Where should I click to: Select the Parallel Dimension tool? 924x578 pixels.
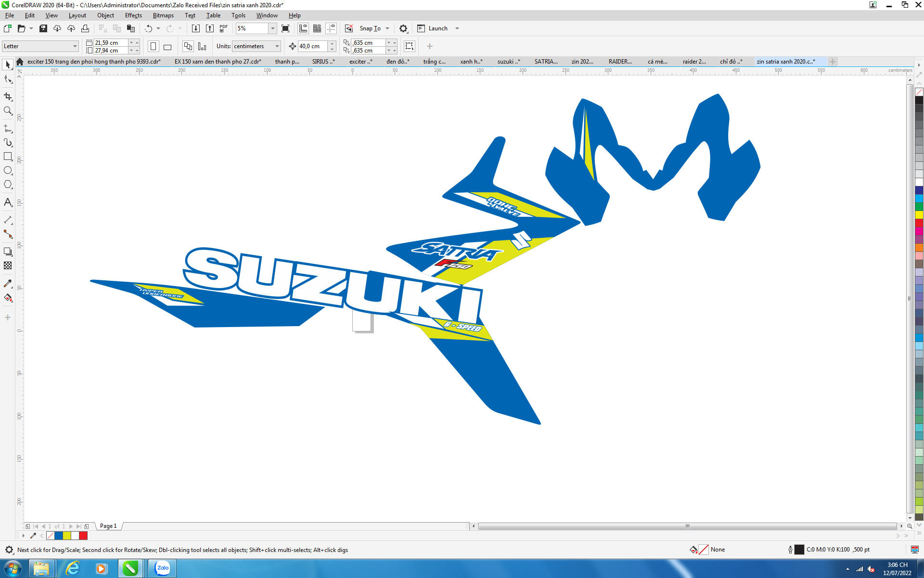point(8,220)
